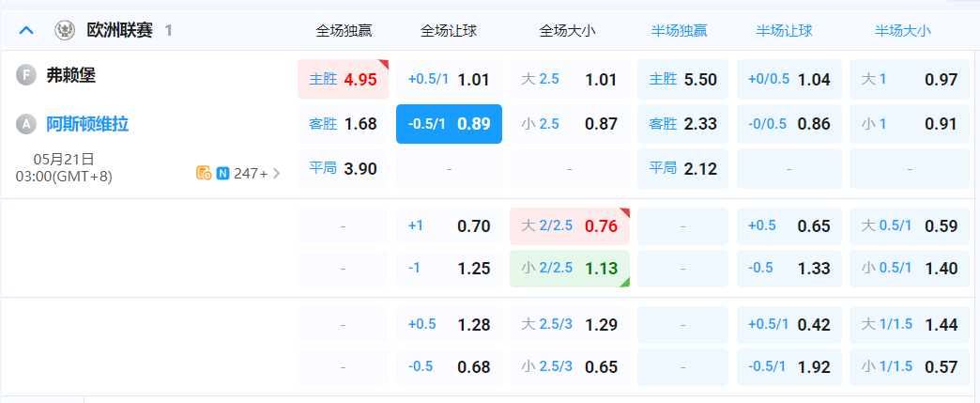Choose 小 2/2.5 at 1.13
This screenshot has width=980, height=403.
tap(570, 269)
